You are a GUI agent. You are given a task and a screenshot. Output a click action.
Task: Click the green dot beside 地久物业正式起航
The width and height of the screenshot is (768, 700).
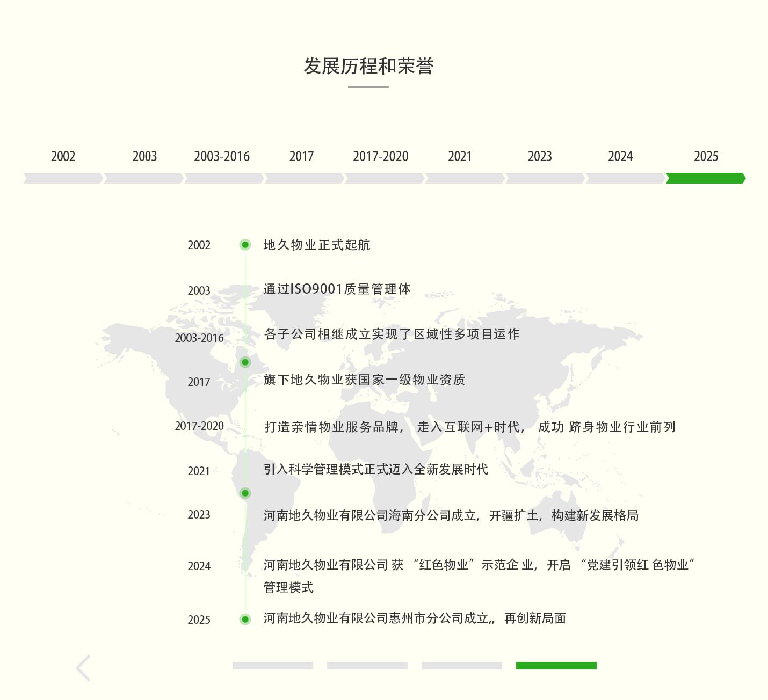(x=245, y=245)
